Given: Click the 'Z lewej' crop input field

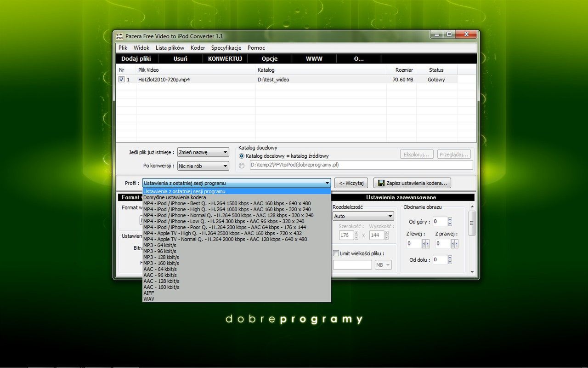Looking at the screenshot, I should 414,244.
